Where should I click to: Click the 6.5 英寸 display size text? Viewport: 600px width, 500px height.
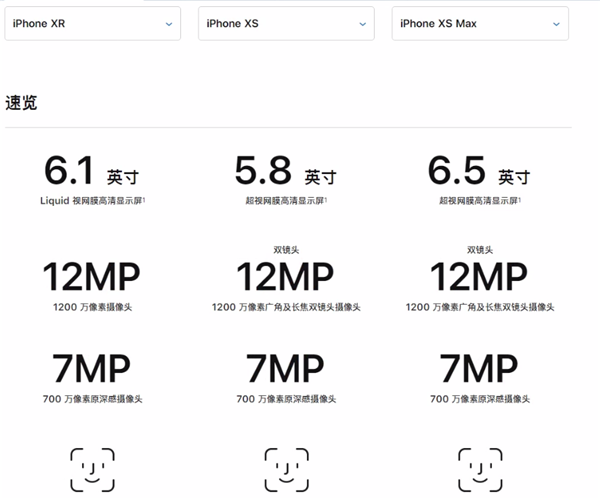pyautogui.click(x=479, y=171)
